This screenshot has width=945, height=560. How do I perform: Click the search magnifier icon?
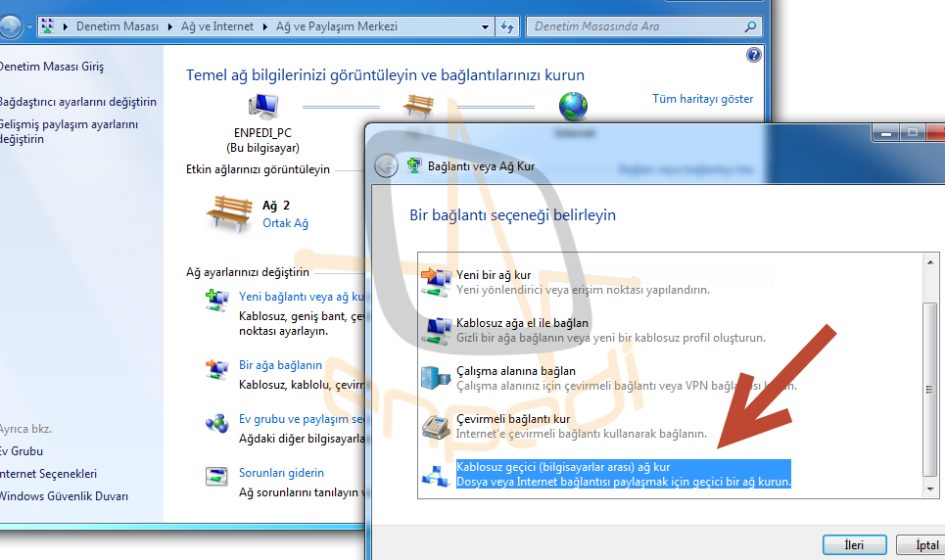tap(750, 26)
